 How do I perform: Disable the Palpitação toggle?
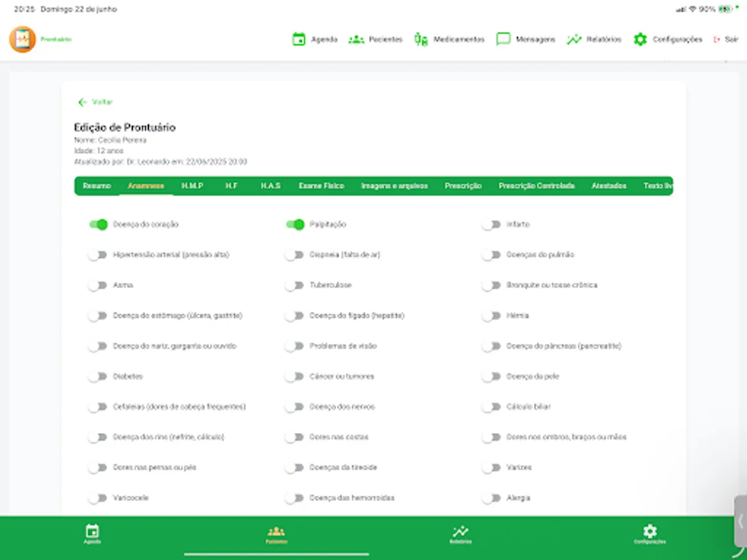pyautogui.click(x=294, y=224)
